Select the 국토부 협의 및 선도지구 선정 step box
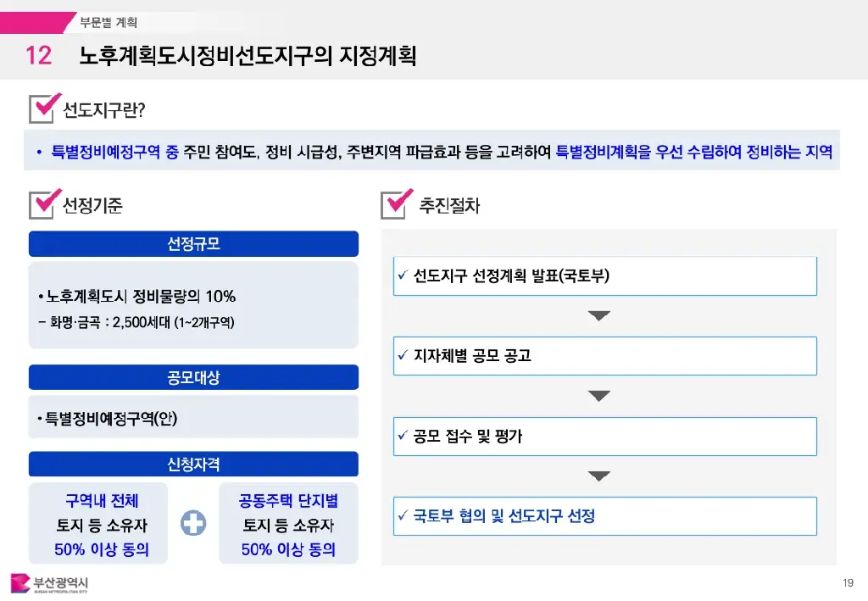 (x=604, y=516)
